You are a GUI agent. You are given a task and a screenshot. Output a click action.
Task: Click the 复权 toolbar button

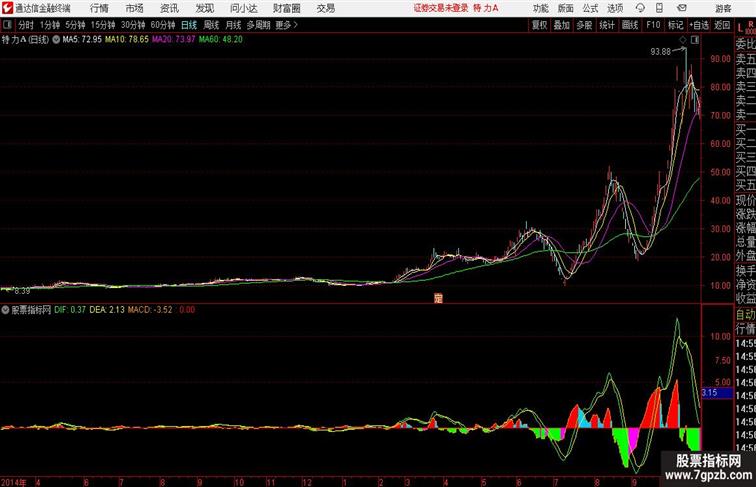[x=540, y=25]
